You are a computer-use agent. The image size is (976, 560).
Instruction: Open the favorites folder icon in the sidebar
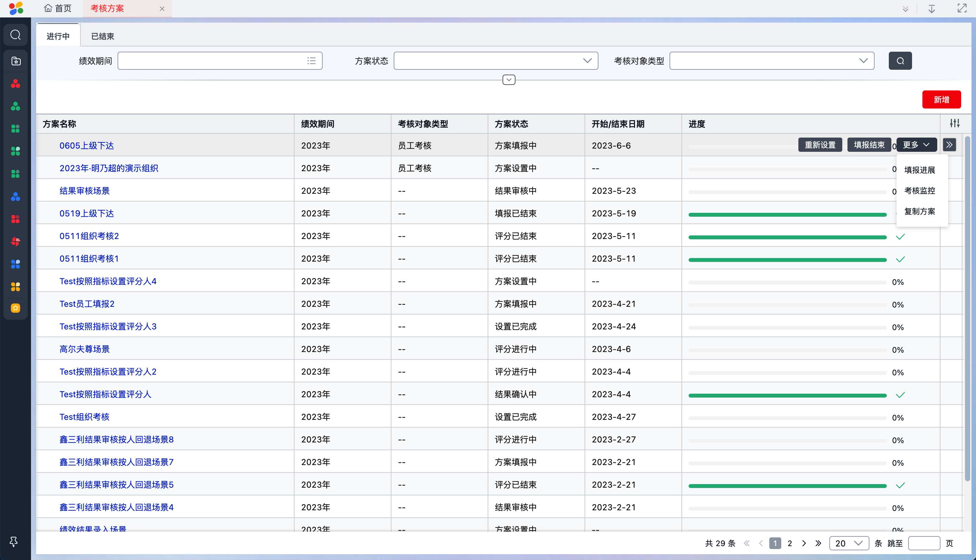coord(16,61)
